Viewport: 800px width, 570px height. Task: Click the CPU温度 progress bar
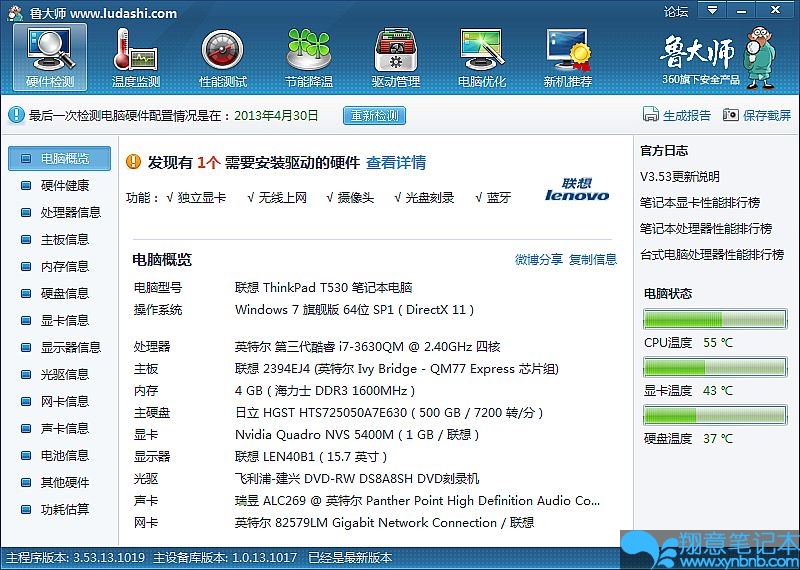(x=715, y=319)
